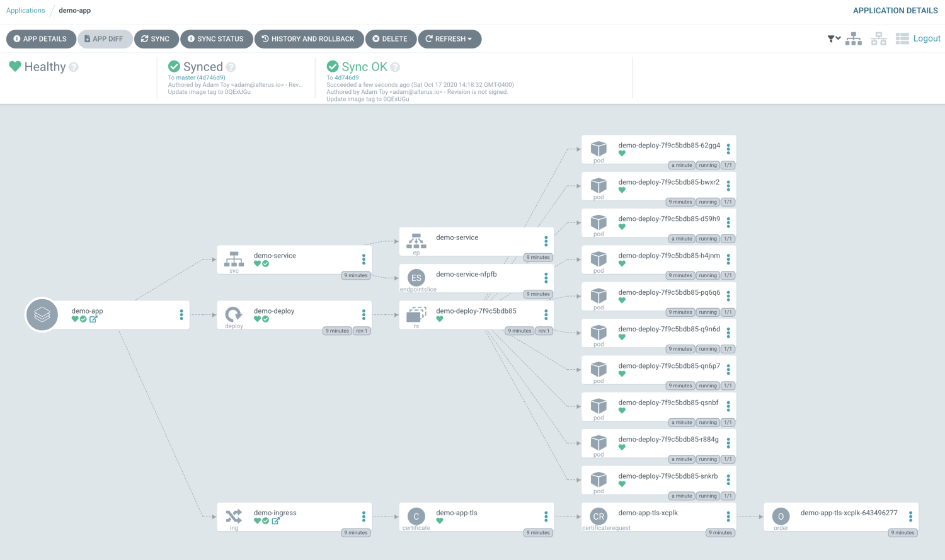
Task: Switch to network view icon
Action: click(x=879, y=39)
